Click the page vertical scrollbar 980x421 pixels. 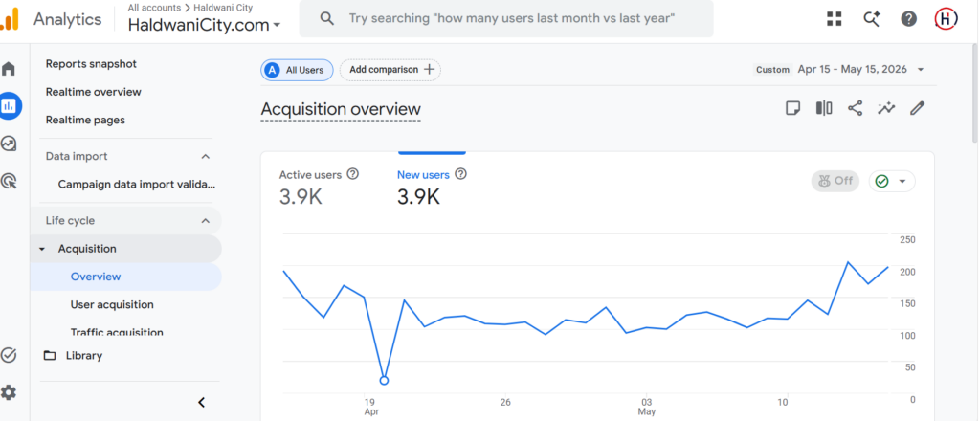975,94
